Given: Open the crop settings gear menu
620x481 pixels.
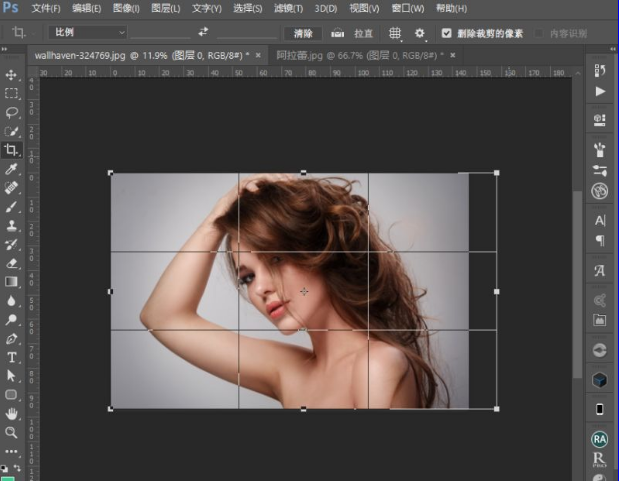Looking at the screenshot, I should (420, 33).
